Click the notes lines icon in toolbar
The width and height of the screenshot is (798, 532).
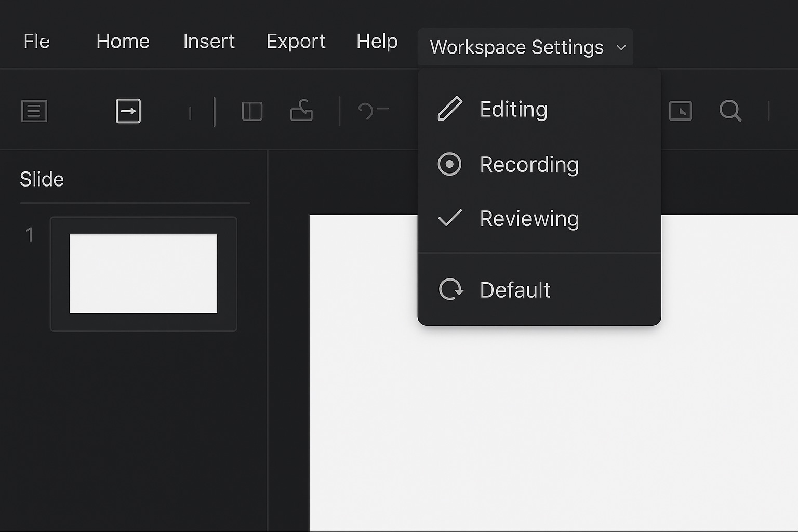(34, 111)
